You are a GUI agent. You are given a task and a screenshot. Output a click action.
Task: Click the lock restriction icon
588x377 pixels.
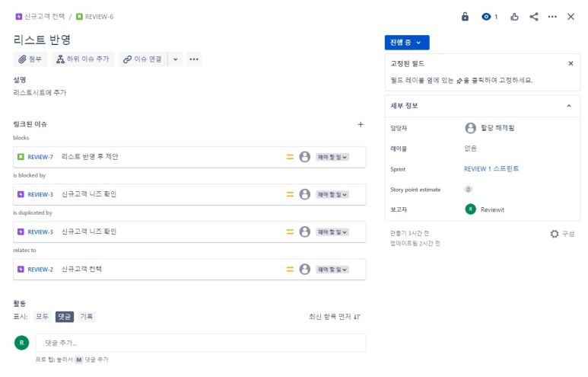tap(466, 16)
